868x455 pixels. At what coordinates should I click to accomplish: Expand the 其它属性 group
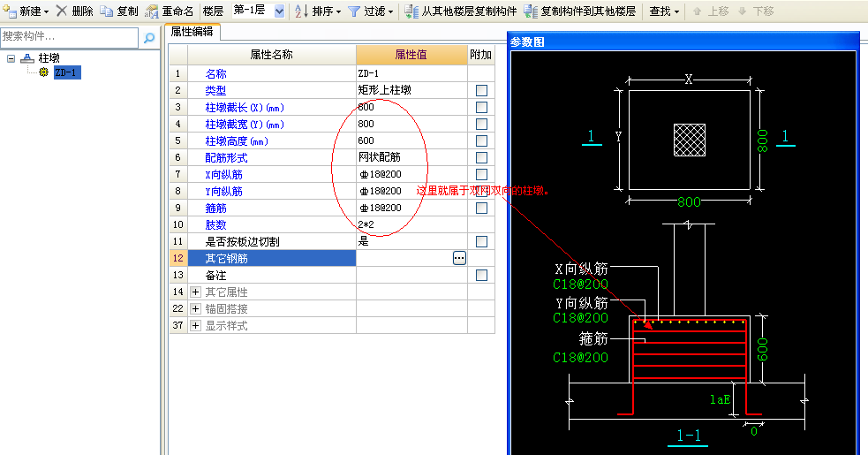point(195,292)
